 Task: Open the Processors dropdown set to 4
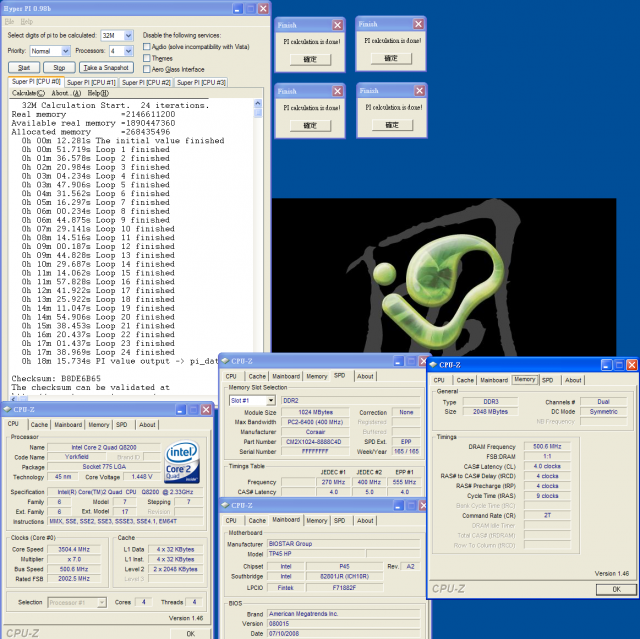pyautogui.click(x=128, y=51)
